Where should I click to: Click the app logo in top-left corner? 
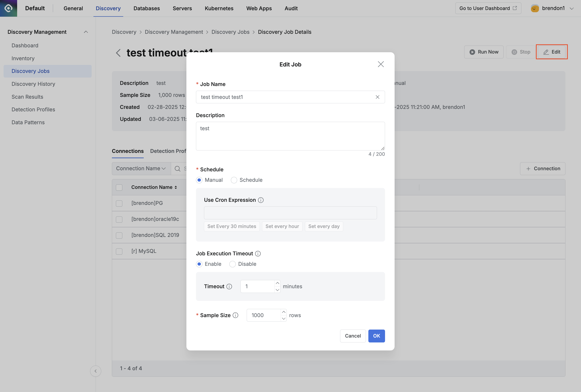pos(8,8)
